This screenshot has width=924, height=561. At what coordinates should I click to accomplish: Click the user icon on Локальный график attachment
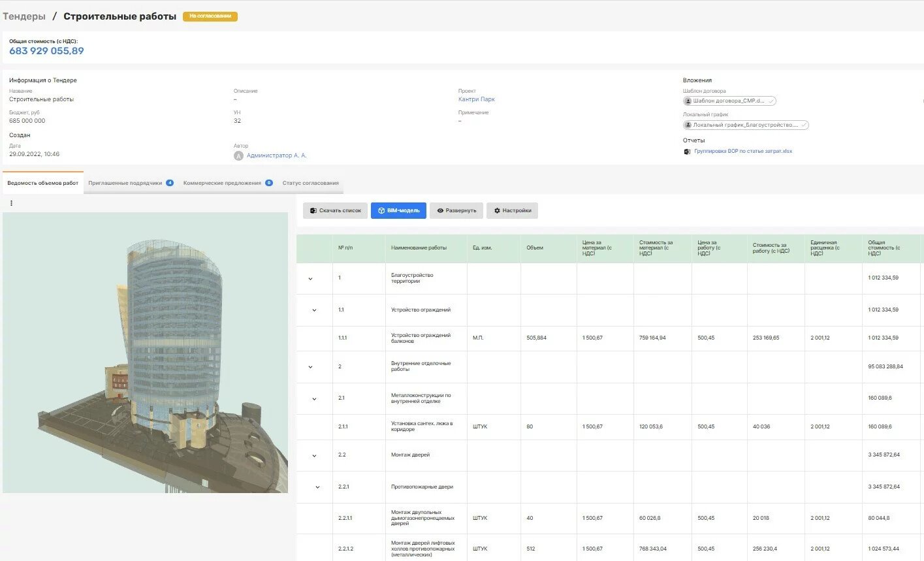pos(688,125)
